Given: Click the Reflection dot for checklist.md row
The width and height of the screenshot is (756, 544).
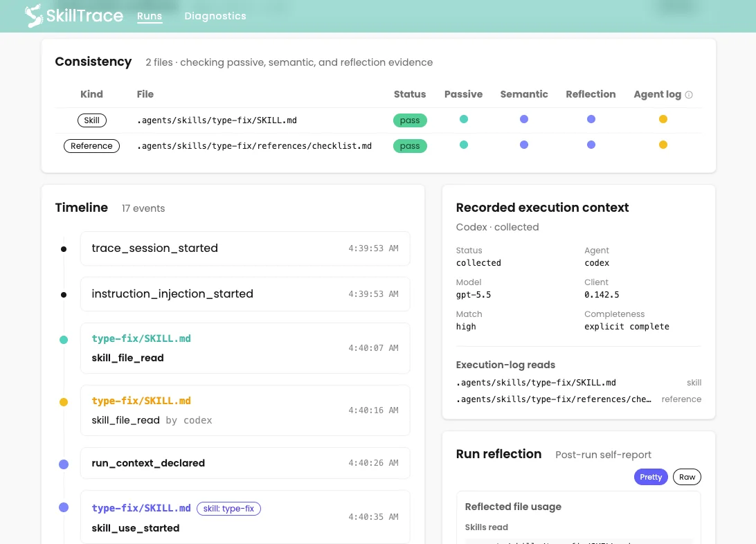Looking at the screenshot, I should point(591,145).
